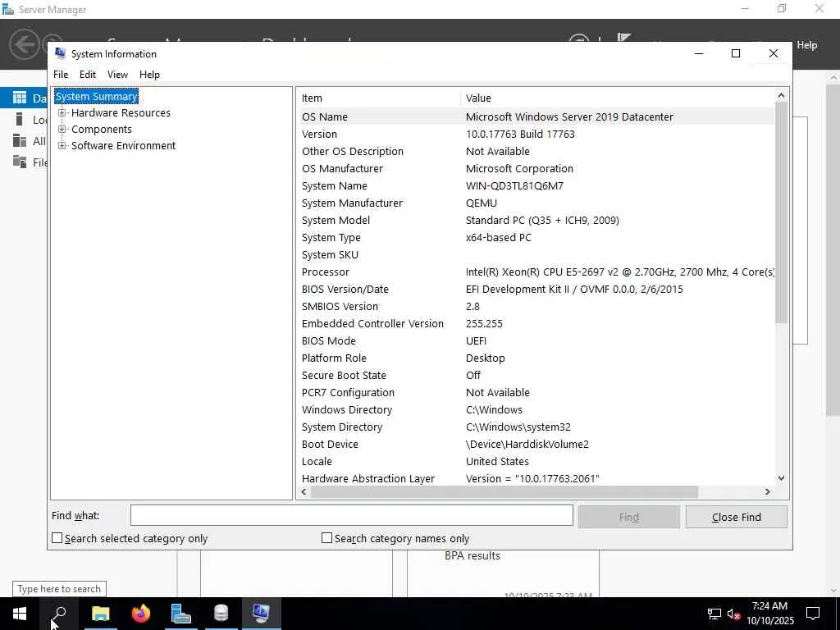This screenshot has height=630, width=840.
Task: Select the BIOS Version/Date row
Action: (x=536, y=290)
